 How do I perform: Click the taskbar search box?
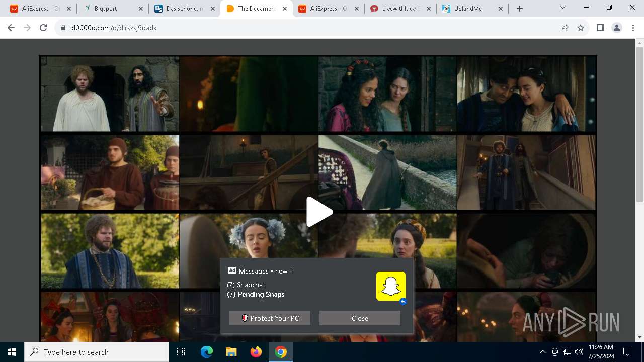pyautogui.click(x=97, y=352)
